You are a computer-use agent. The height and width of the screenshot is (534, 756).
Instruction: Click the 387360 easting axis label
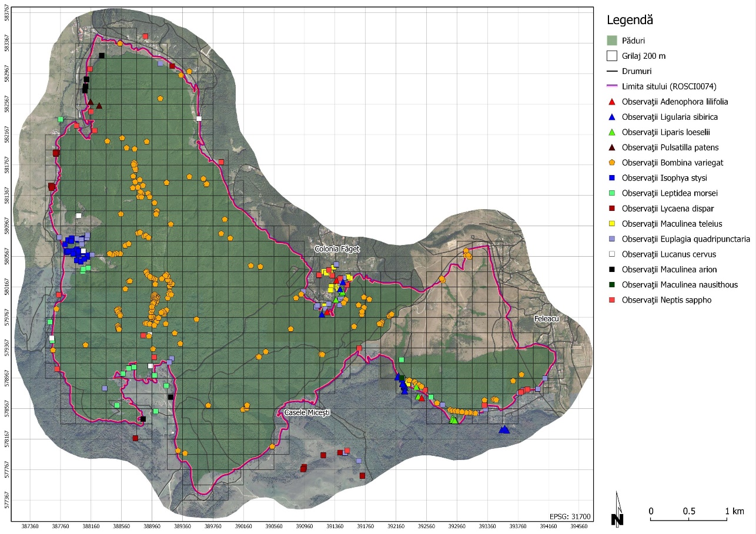(30, 527)
